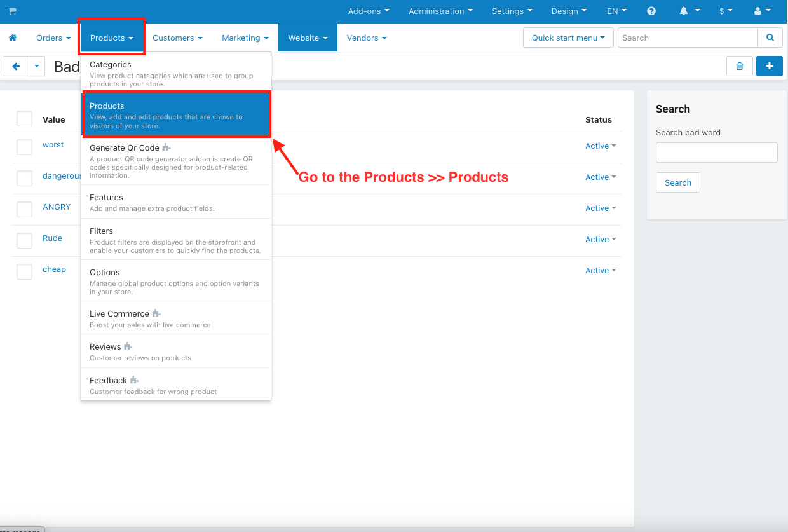Open Active status dropdown for 'dangerous'

tap(601, 177)
